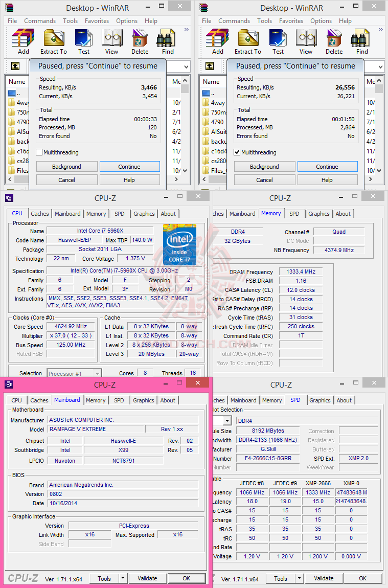
Task: Click Validate in Mainboard CPU-Z window
Action: pos(147,578)
